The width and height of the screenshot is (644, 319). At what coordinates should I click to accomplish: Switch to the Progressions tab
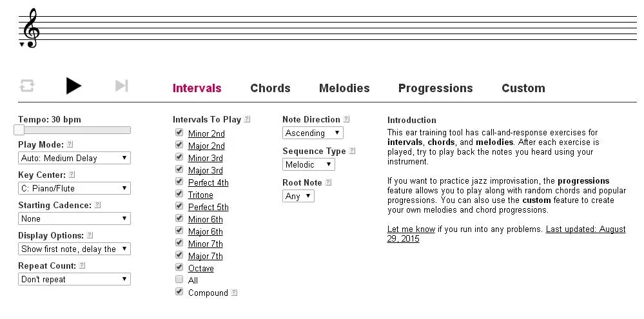click(435, 88)
